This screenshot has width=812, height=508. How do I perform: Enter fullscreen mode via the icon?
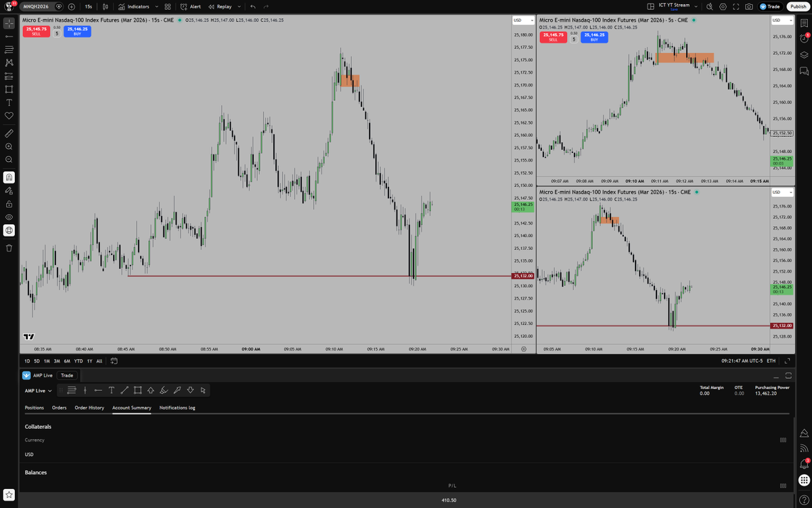(736, 6)
